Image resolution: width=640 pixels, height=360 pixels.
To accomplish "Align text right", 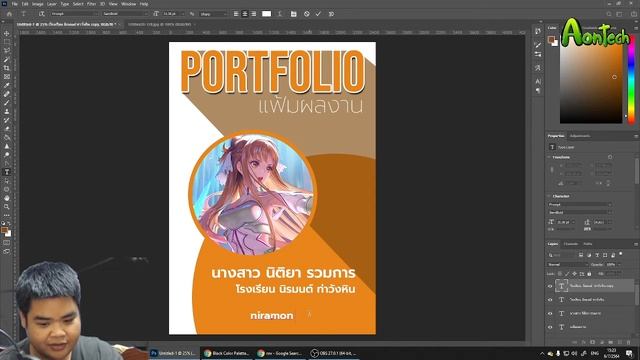I will point(253,14).
